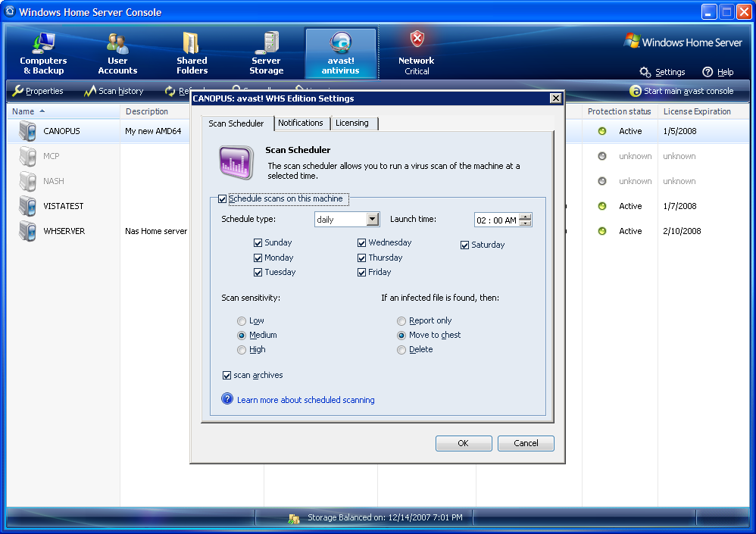Click Launch time spinner arrows
Viewport: 756px width, 534px height.
pyautogui.click(x=526, y=220)
